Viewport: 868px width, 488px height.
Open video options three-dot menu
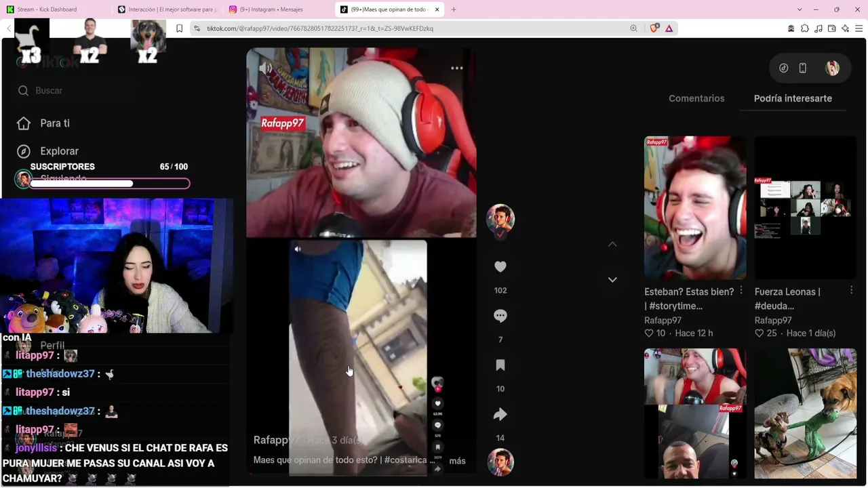point(457,68)
